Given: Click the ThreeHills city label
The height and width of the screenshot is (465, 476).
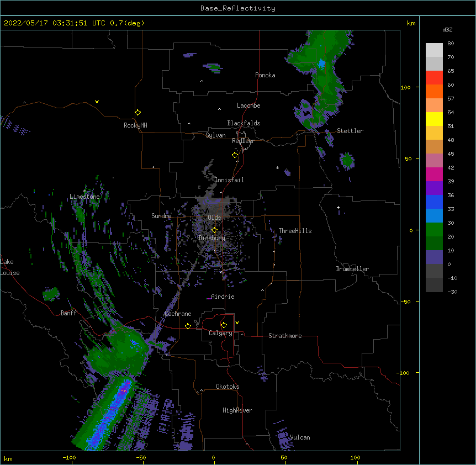Looking at the screenshot, I should [x=295, y=231].
